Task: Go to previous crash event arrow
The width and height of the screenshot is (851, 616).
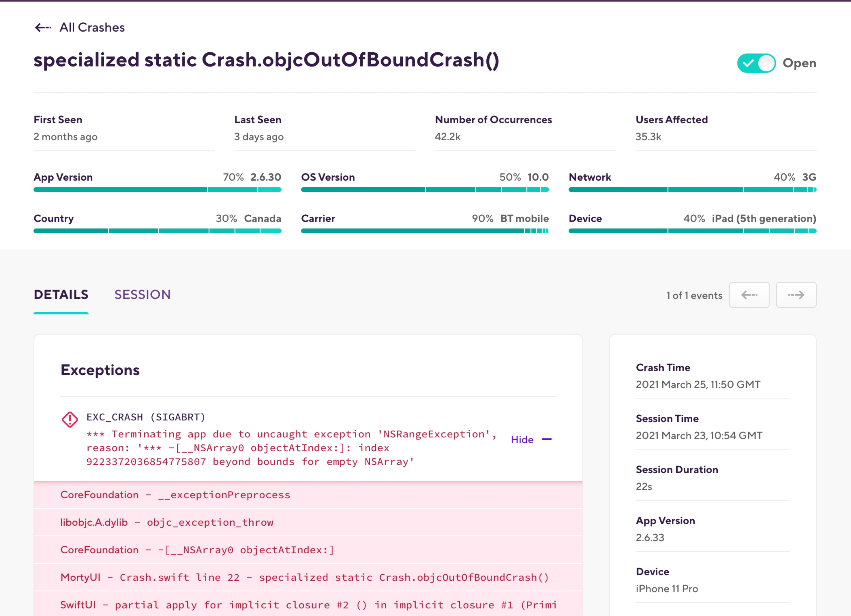Action: (x=749, y=295)
